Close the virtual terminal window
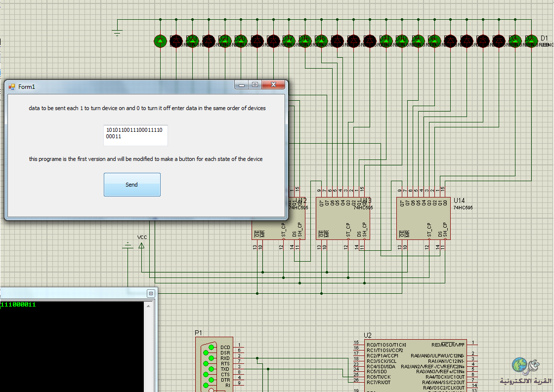Viewport: 554px width, 392px height. (151, 294)
